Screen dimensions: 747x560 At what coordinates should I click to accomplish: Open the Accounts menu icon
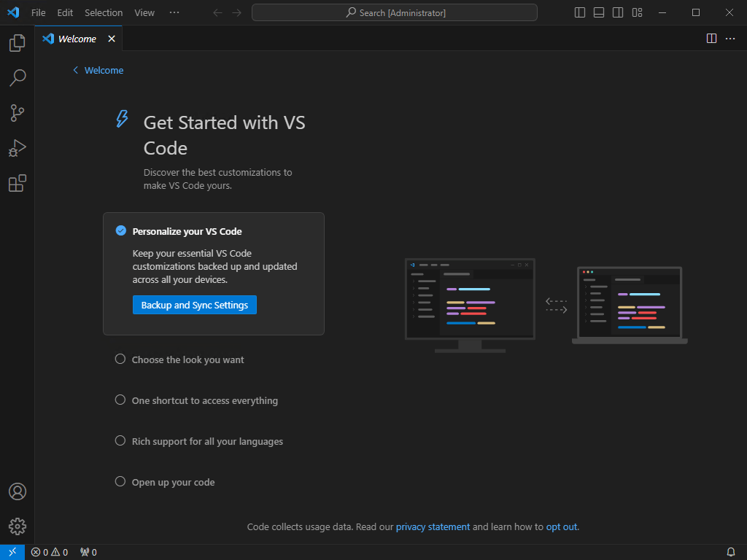18,491
